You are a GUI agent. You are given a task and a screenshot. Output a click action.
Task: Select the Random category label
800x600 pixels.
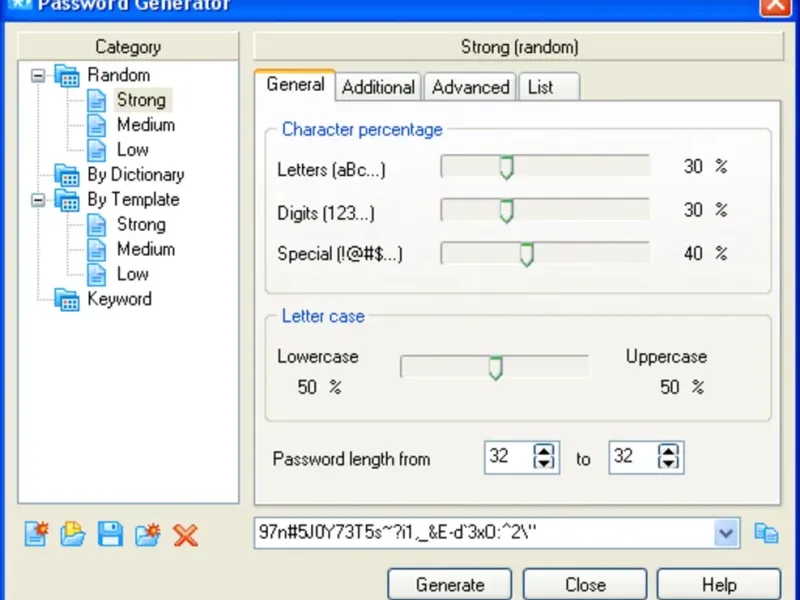point(118,76)
